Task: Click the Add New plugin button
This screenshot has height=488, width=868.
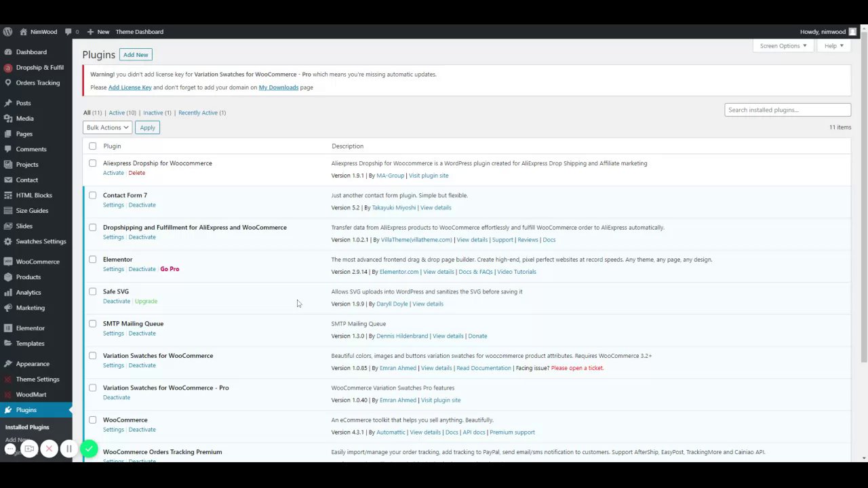Action: pyautogui.click(x=136, y=55)
